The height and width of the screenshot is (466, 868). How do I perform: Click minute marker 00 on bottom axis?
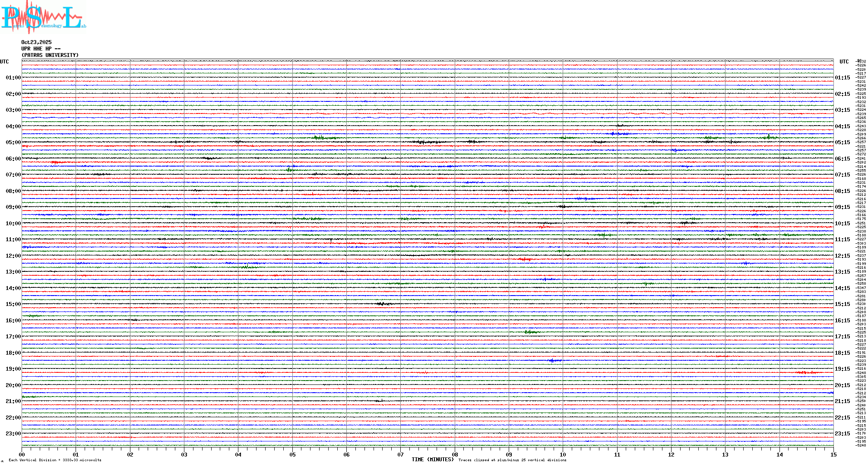(x=22, y=454)
